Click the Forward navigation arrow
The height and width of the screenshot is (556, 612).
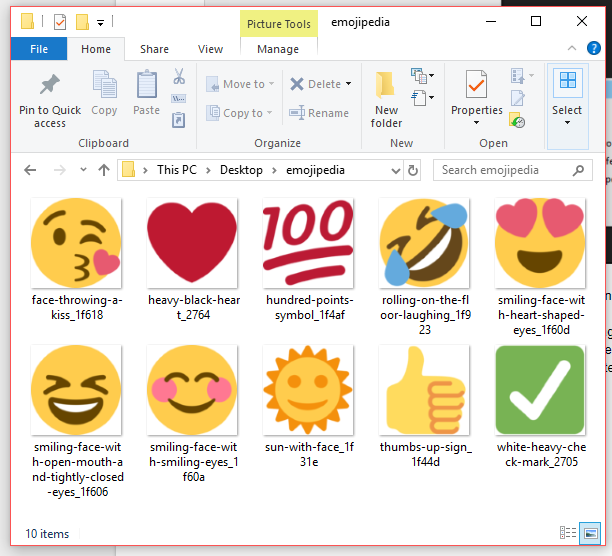click(59, 170)
